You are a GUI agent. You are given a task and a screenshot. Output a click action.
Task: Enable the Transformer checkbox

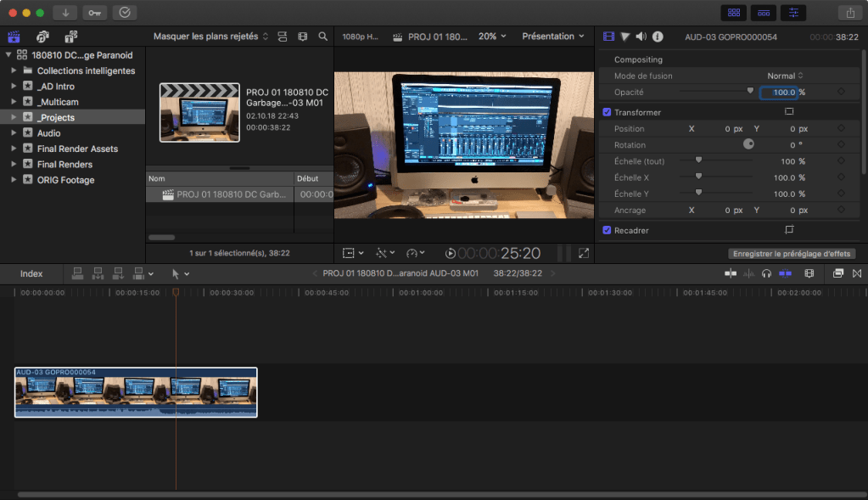(x=605, y=111)
